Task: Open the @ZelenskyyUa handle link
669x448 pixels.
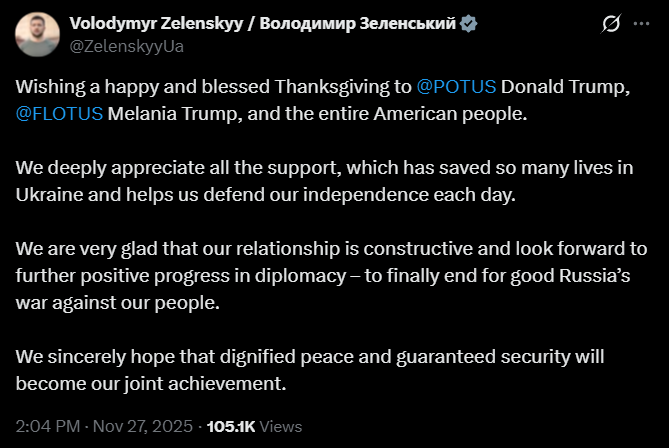Action: 126,45
